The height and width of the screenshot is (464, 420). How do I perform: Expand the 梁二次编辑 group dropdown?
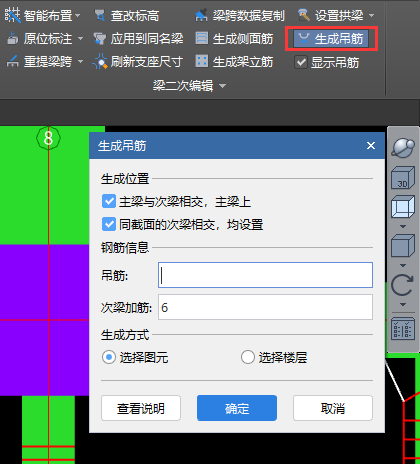pyautogui.click(x=222, y=86)
